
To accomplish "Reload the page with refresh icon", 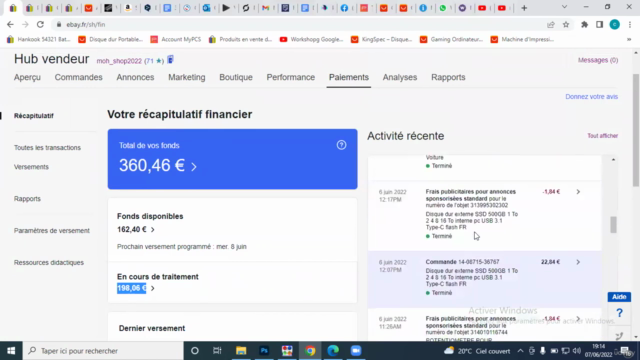I will pos(40,24).
